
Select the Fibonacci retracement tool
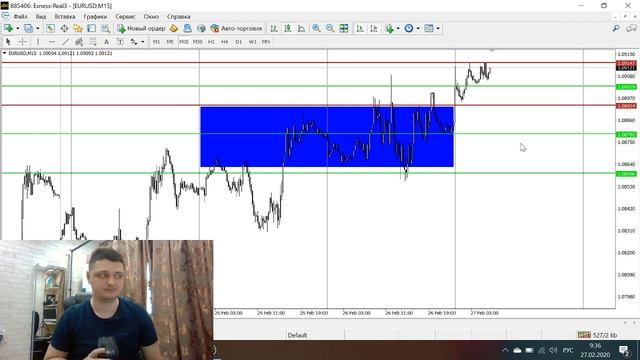[93, 42]
